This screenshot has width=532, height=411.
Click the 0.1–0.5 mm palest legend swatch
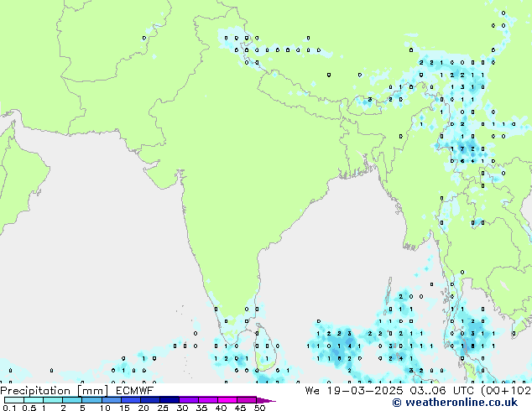tap(14, 400)
